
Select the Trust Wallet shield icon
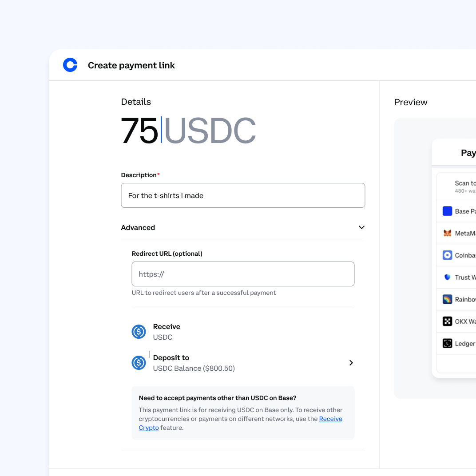point(447,277)
